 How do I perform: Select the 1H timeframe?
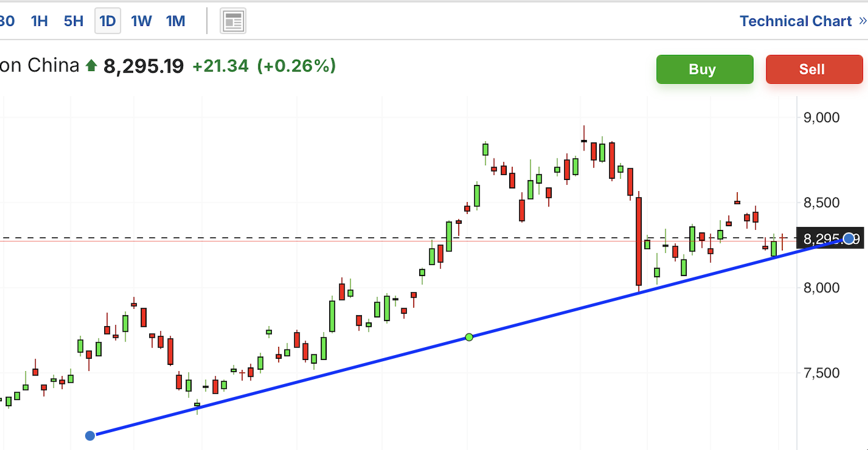[x=39, y=21]
